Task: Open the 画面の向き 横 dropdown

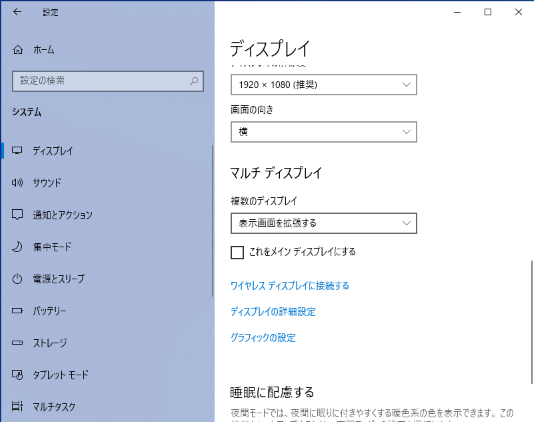Action: 324,132
